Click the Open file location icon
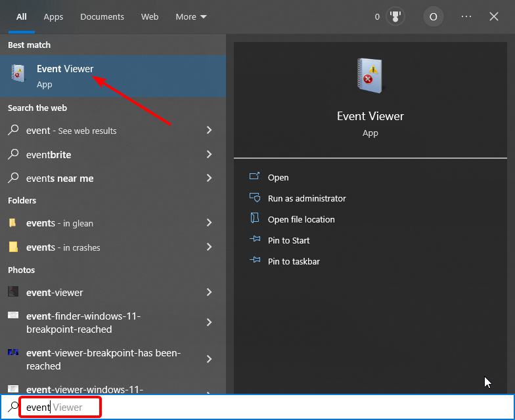 coord(255,218)
